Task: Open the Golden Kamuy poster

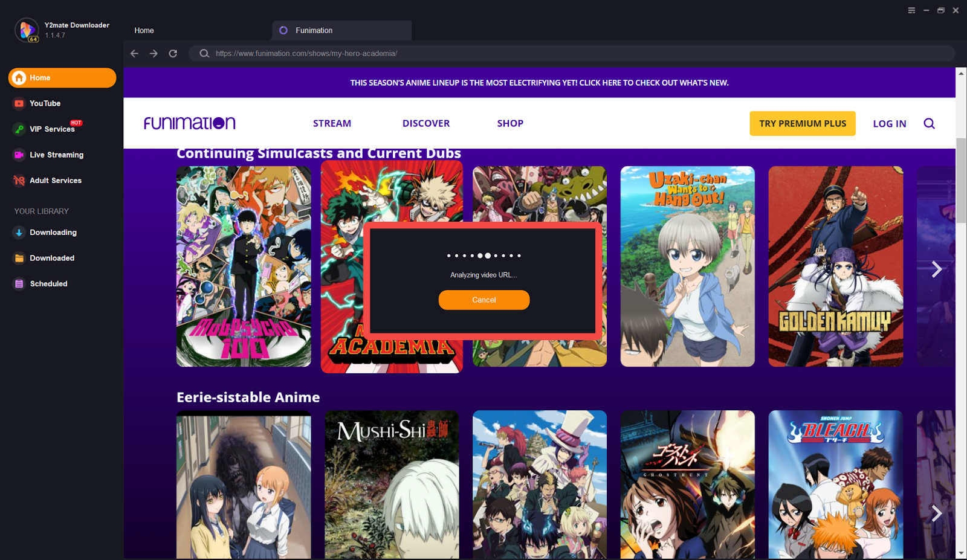Action: pyautogui.click(x=836, y=266)
